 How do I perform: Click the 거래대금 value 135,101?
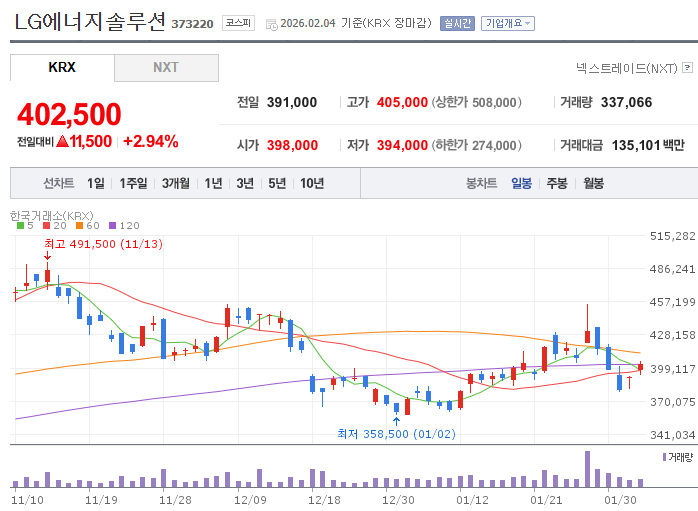[636, 145]
